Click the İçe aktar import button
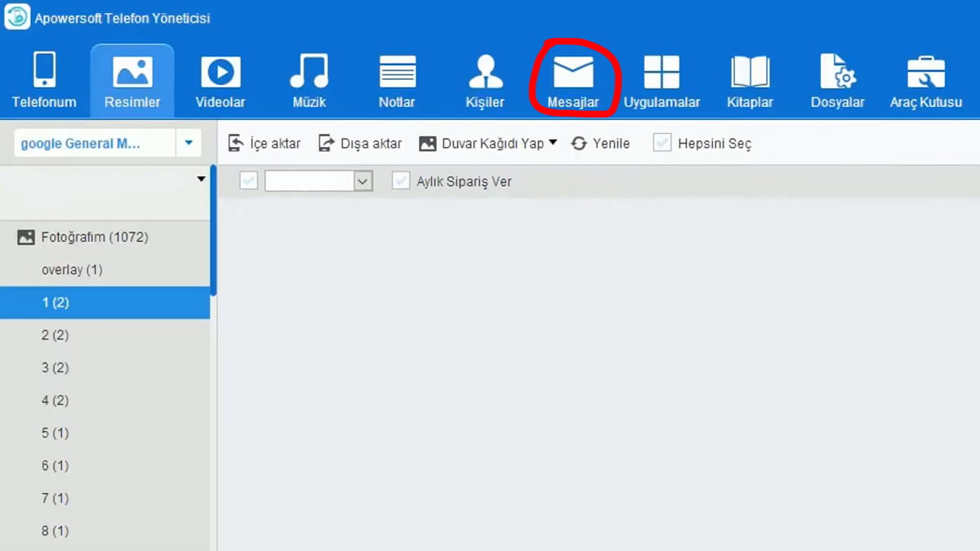 [264, 144]
